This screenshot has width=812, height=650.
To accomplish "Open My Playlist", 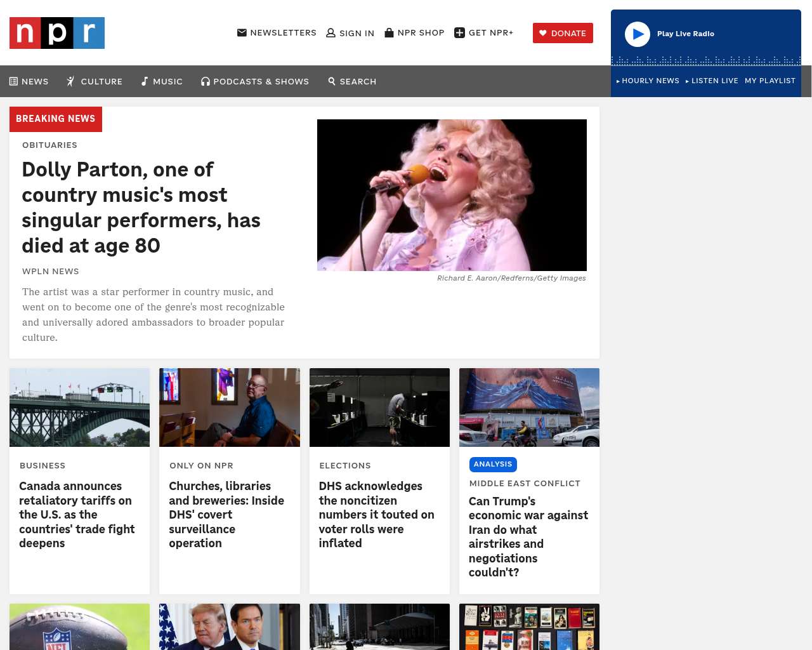I will pos(770,81).
